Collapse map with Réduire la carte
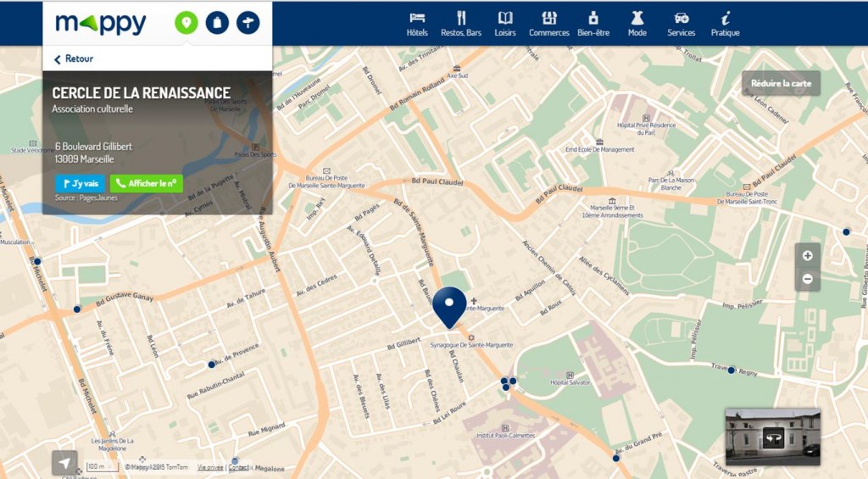The height and width of the screenshot is (479, 868). point(781,83)
